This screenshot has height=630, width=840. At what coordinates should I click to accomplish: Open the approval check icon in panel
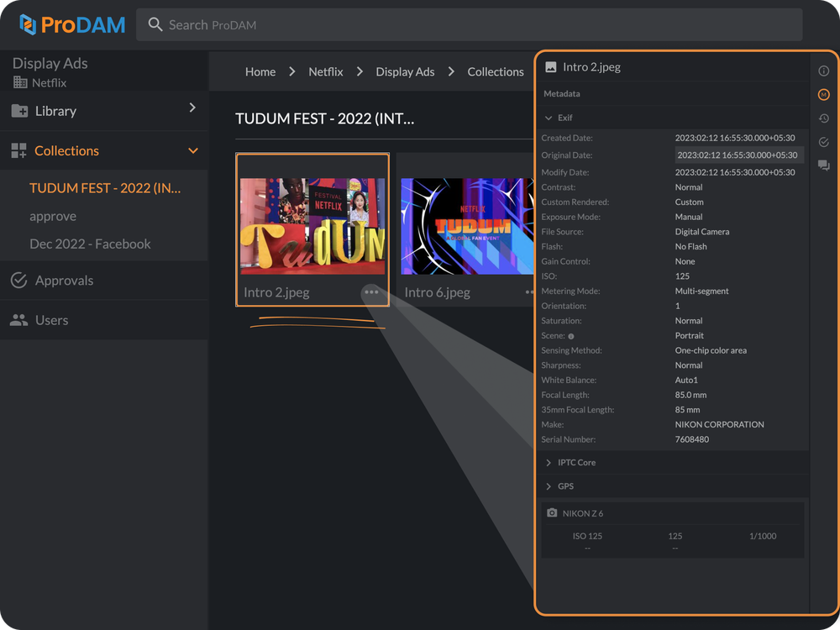(x=824, y=142)
